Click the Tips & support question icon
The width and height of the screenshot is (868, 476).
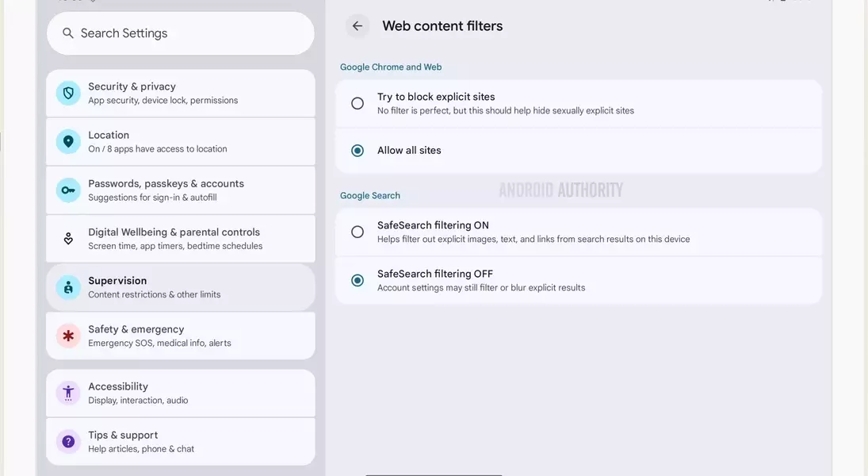tap(68, 442)
